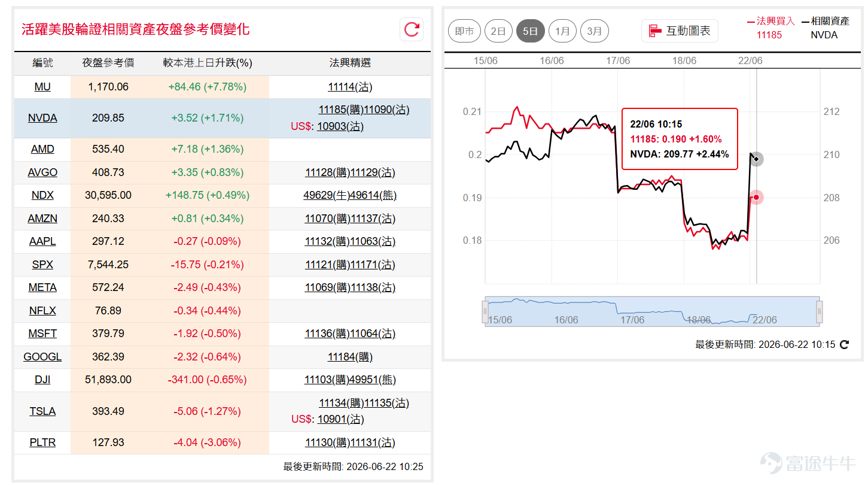Click the 較本港上日升跌(%) column header
Screen dimensions: 868x485
pos(208,63)
